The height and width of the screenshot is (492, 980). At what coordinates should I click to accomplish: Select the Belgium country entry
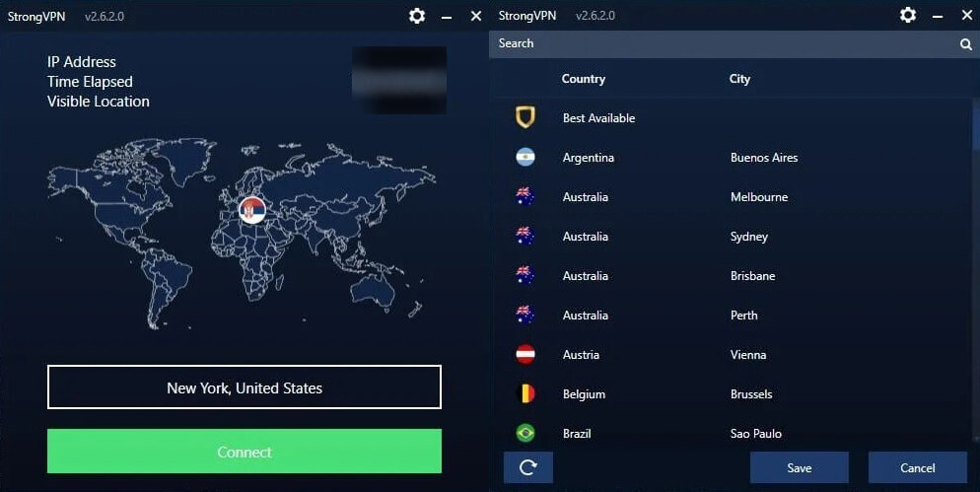584,393
